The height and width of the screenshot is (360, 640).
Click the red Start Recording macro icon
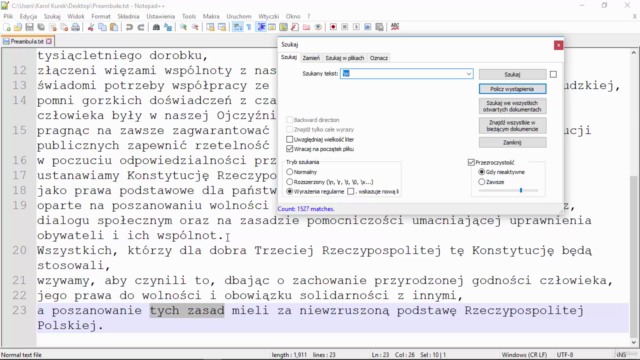click(x=333, y=27)
